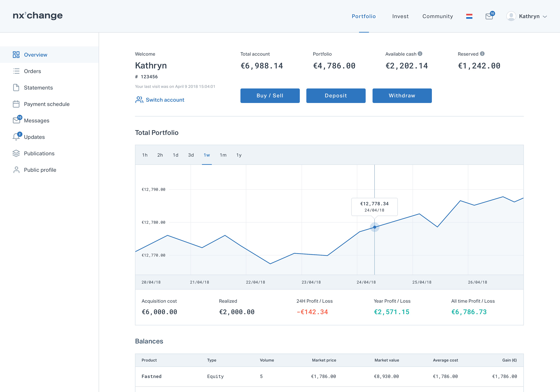Click the 24H Profit / Loss value -€142.34
The image size is (560, 392).
click(312, 312)
